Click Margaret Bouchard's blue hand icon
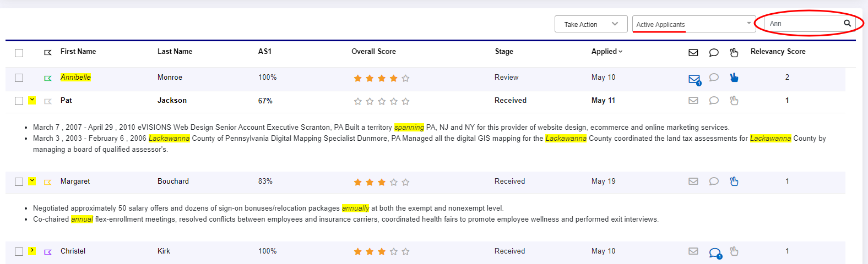 click(x=734, y=181)
